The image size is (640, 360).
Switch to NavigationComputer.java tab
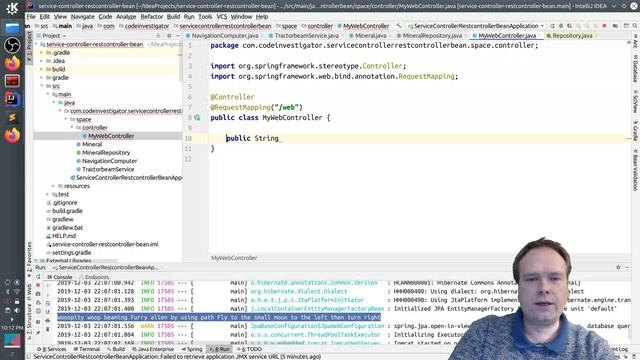[224, 36]
